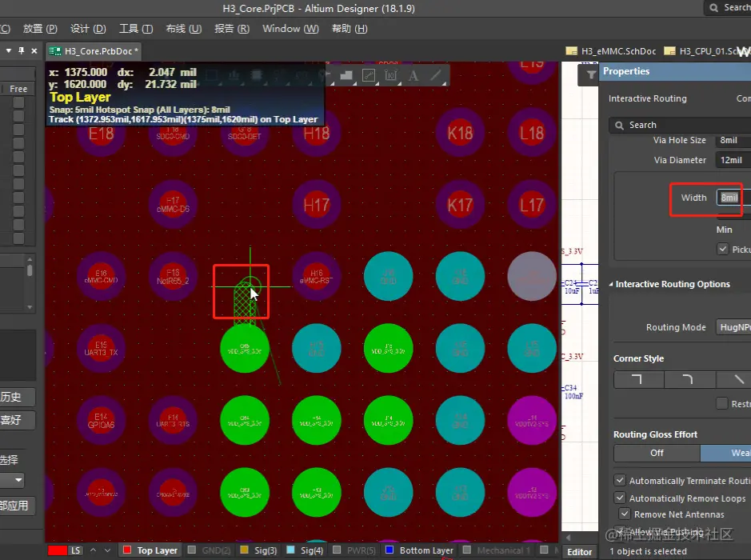Open the 工具 (T) menu
751x560 pixels.
(136, 29)
